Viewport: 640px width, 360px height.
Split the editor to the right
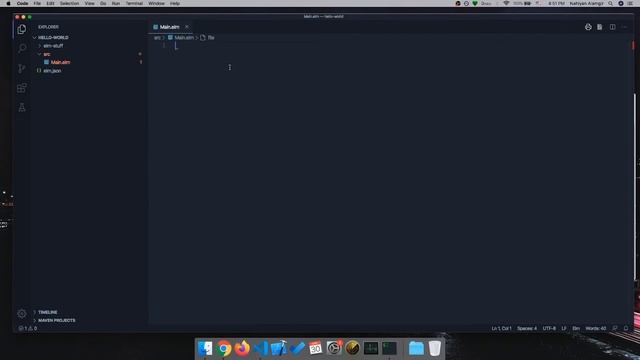(613, 27)
